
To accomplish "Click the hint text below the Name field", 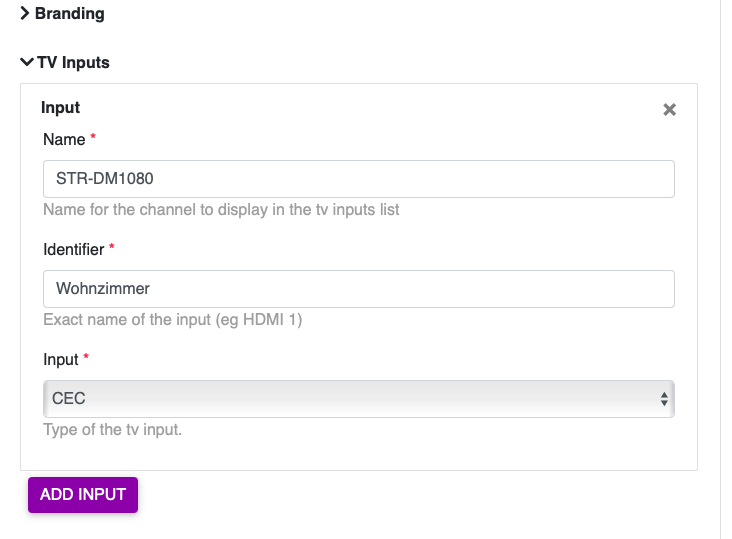I will (x=221, y=210).
